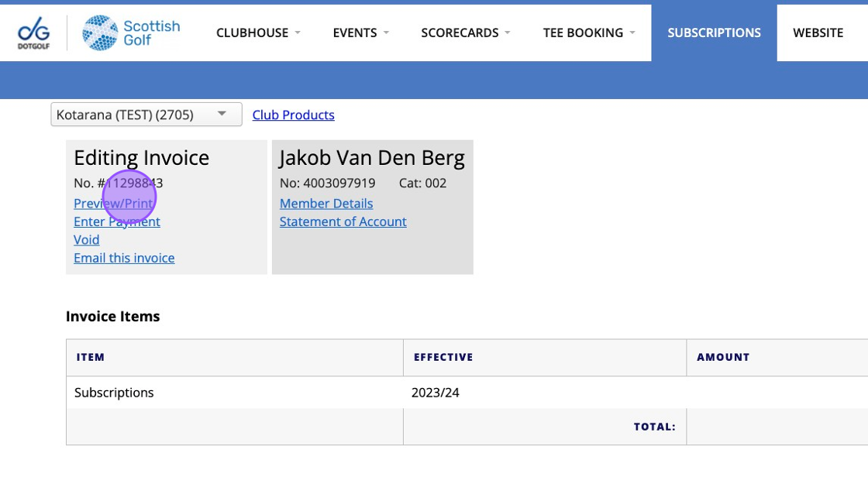Image resolution: width=868 pixels, height=484 pixels.
Task: Go to the Website menu item
Action: [818, 33]
